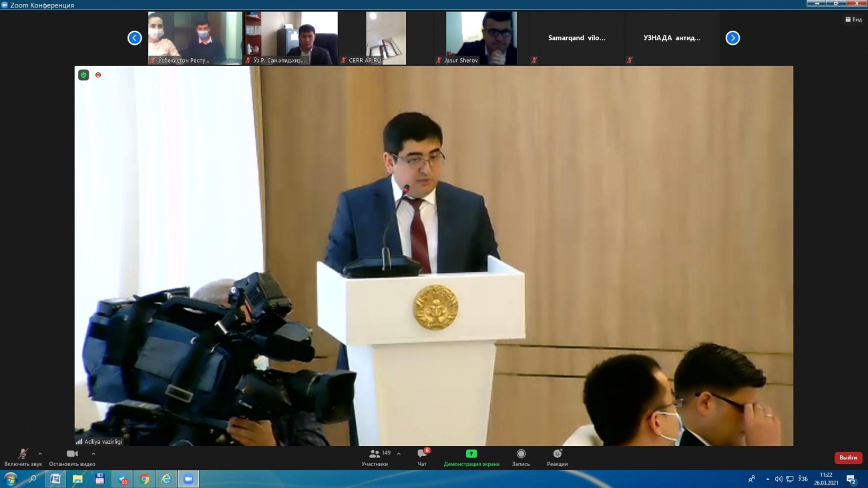
Task: Click the red Выйти leave button
Action: (848, 458)
